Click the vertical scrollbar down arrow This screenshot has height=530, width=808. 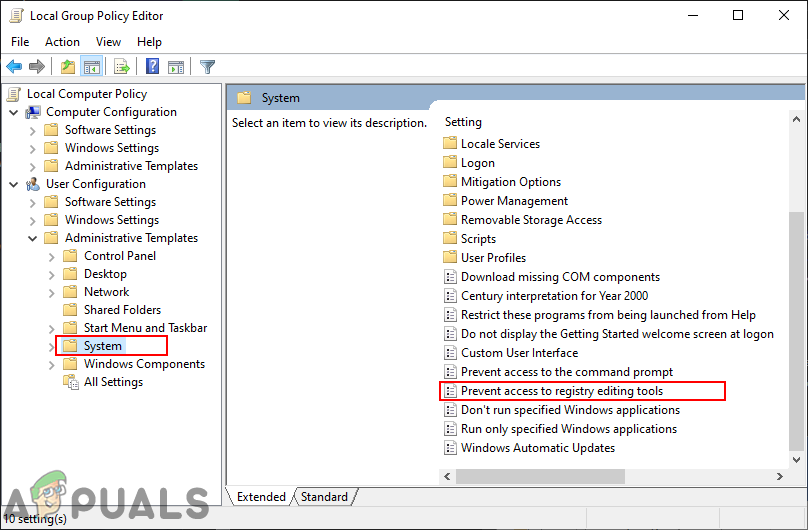(x=796, y=459)
